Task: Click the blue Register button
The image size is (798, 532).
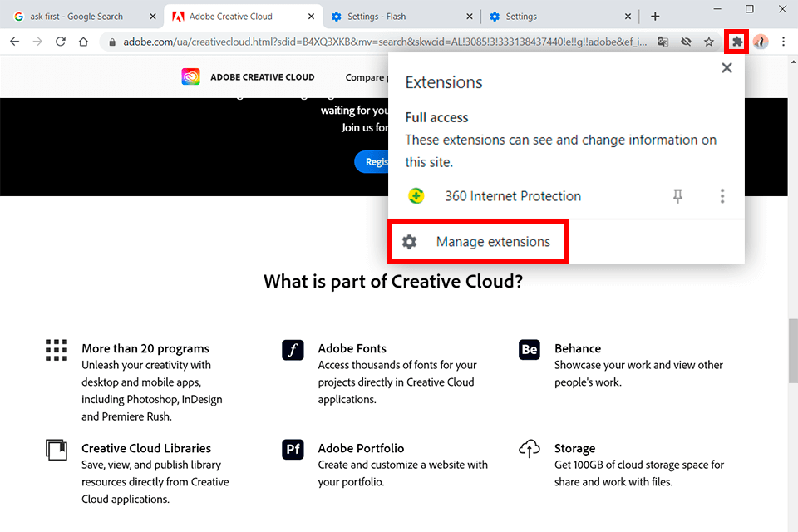Action: 372,161
